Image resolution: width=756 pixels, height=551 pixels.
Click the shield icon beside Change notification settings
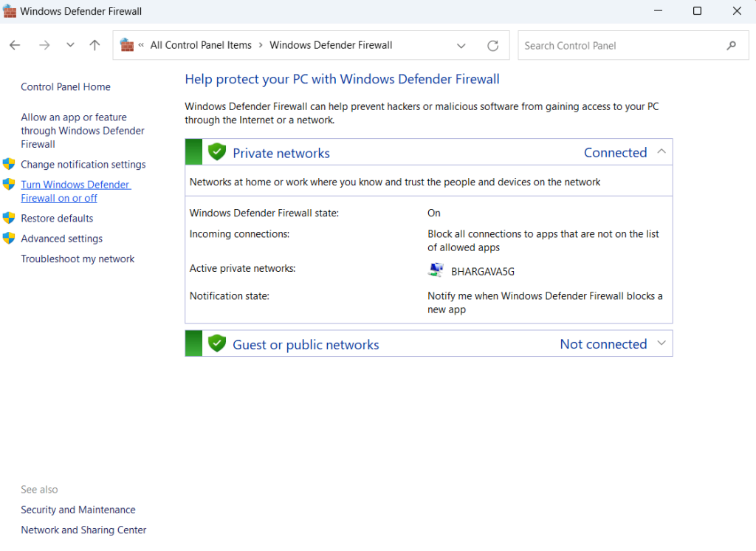click(9, 164)
